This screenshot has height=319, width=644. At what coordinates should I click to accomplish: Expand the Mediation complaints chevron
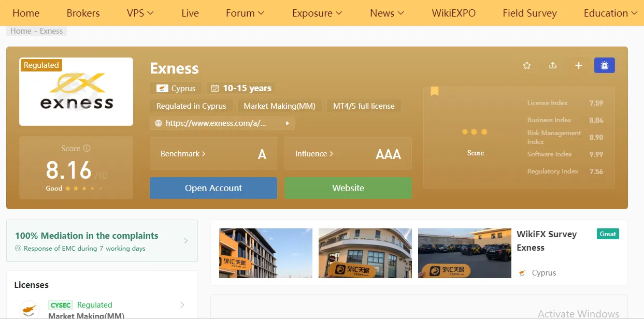click(186, 241)
